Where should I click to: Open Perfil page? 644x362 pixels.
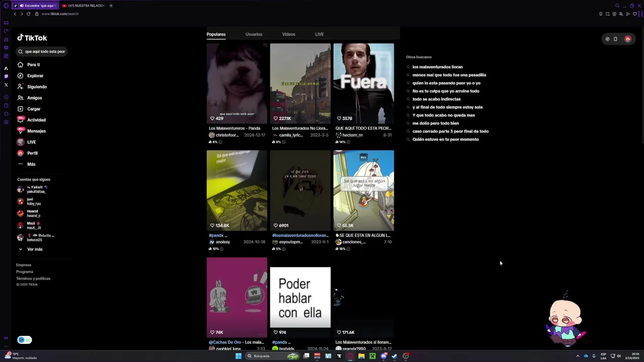pyautogui.click(x=27, y=153)
